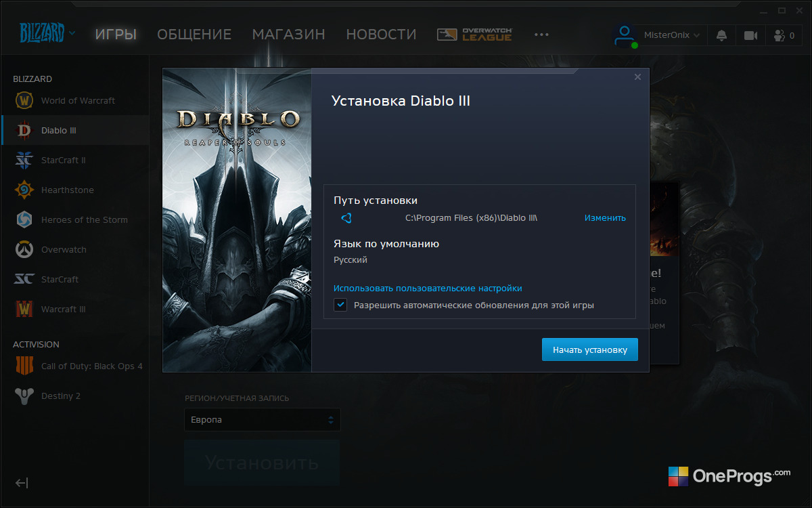Open the Европа region dropdown
The image size is (812, 508).
coord(263,420)
